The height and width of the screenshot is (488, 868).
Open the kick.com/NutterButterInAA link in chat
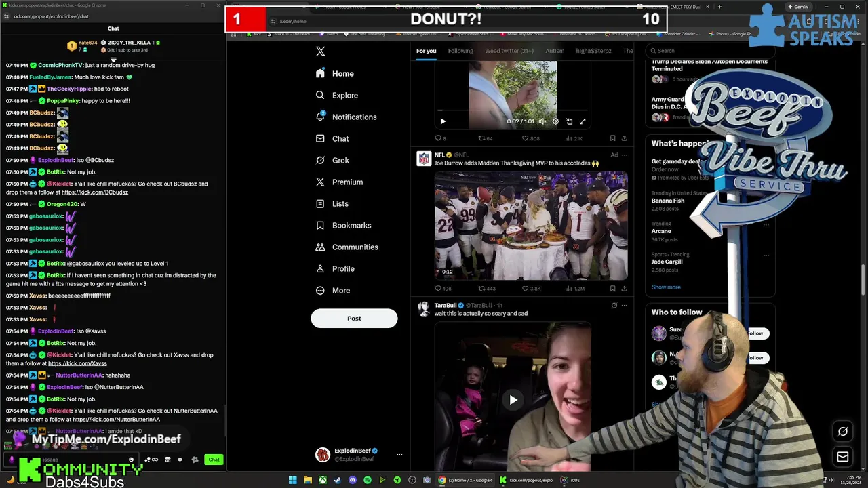coord(116,420)
